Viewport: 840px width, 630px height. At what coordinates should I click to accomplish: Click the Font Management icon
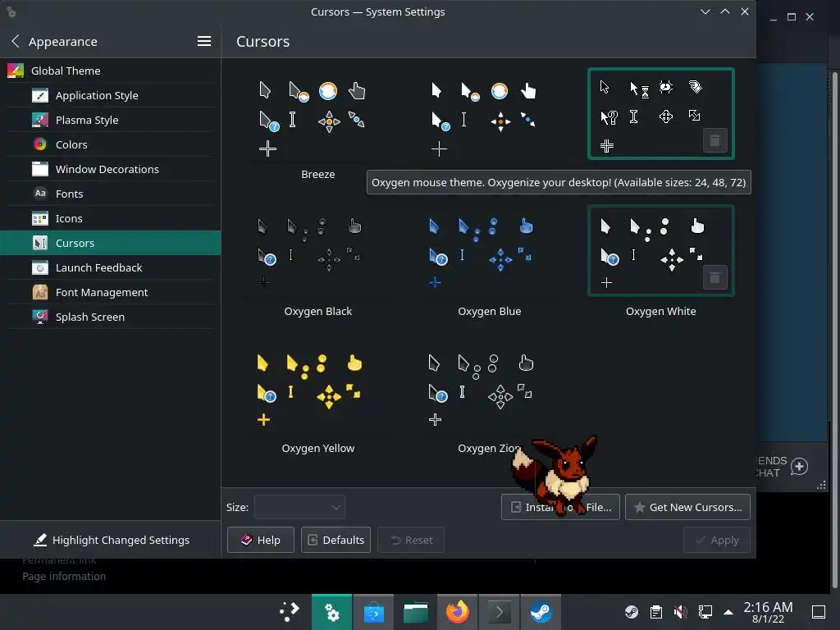40,293
